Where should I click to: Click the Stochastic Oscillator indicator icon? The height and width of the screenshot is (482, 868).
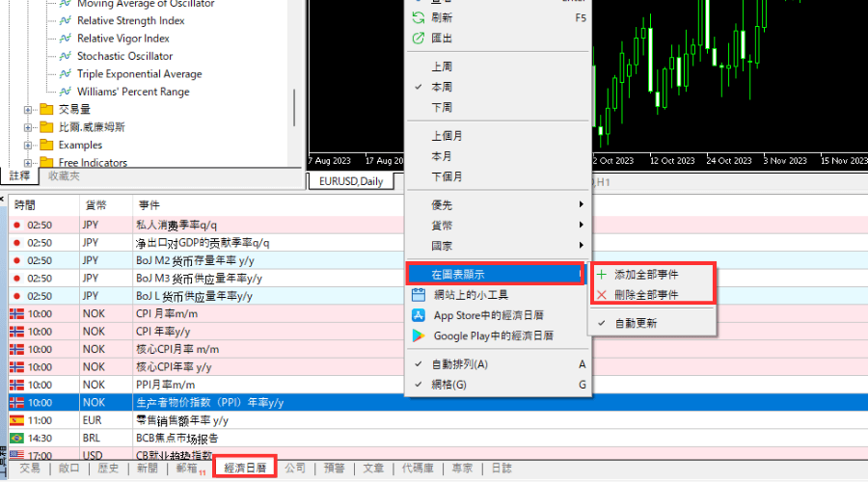tap(66, 56)
